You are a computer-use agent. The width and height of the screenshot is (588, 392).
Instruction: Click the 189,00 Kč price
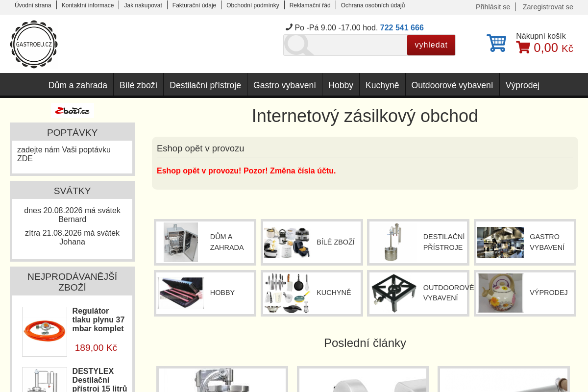click(x=96, y=347)
